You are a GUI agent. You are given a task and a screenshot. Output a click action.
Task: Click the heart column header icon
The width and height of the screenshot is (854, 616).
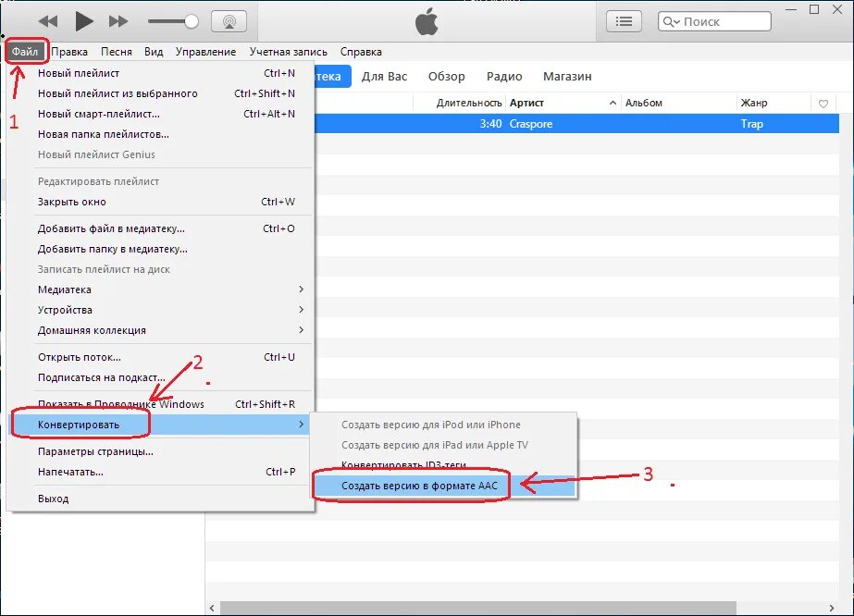click(823, 104)
